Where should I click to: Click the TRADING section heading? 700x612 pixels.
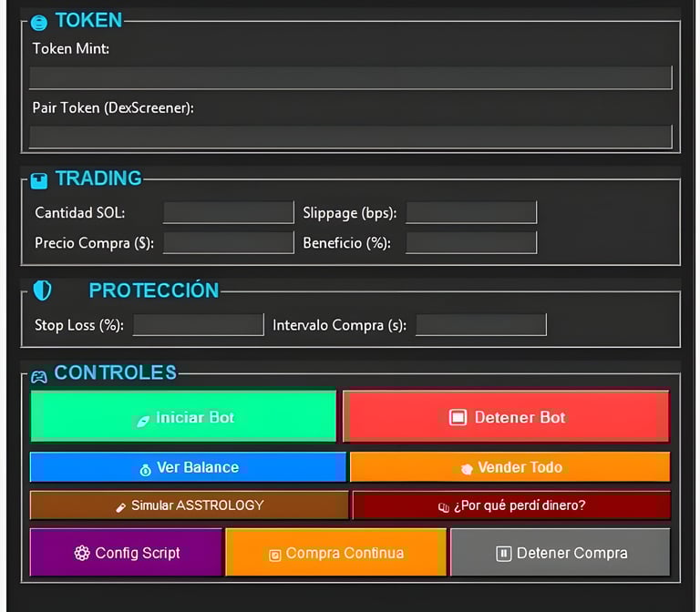point(98,178)
